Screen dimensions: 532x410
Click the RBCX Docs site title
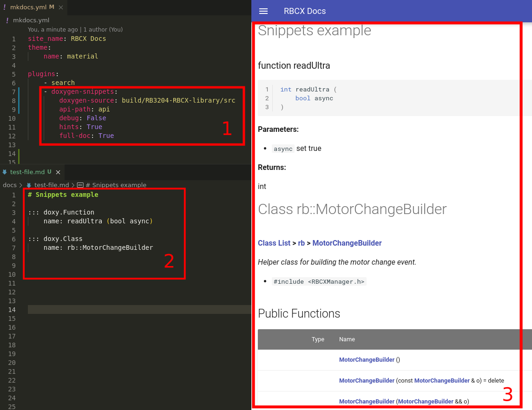[x=305, y=11]
